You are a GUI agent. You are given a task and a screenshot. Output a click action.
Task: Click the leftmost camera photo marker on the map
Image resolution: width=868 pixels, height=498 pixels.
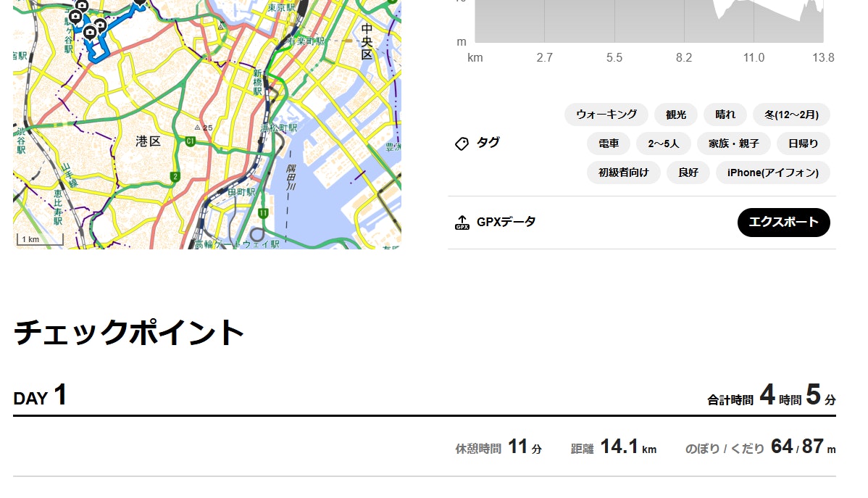tap(74, 16)
